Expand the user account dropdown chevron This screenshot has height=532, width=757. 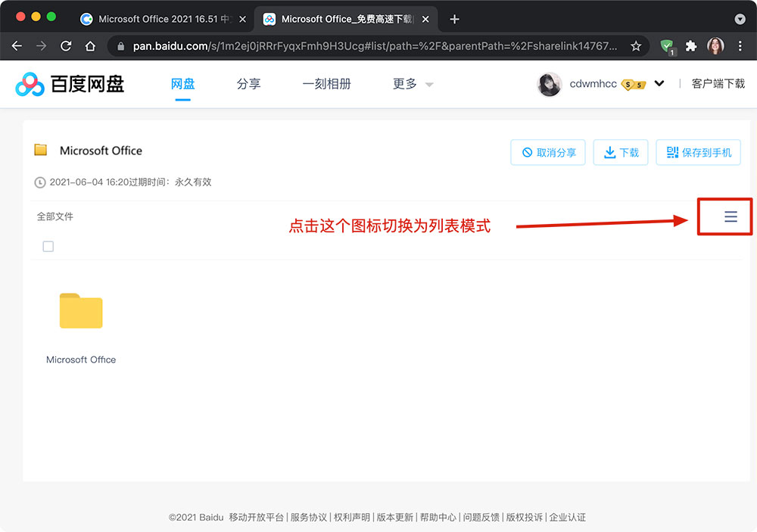coord(659,83)
